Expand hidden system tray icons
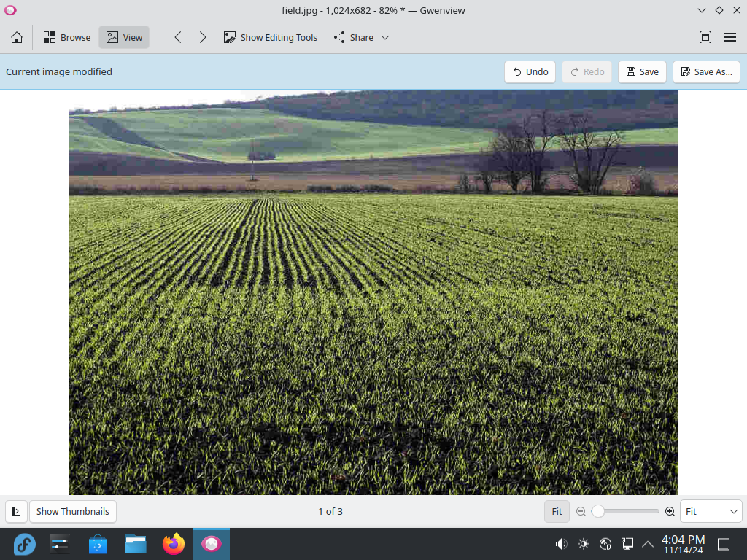The image size is (747, 560). coord(648,544)
